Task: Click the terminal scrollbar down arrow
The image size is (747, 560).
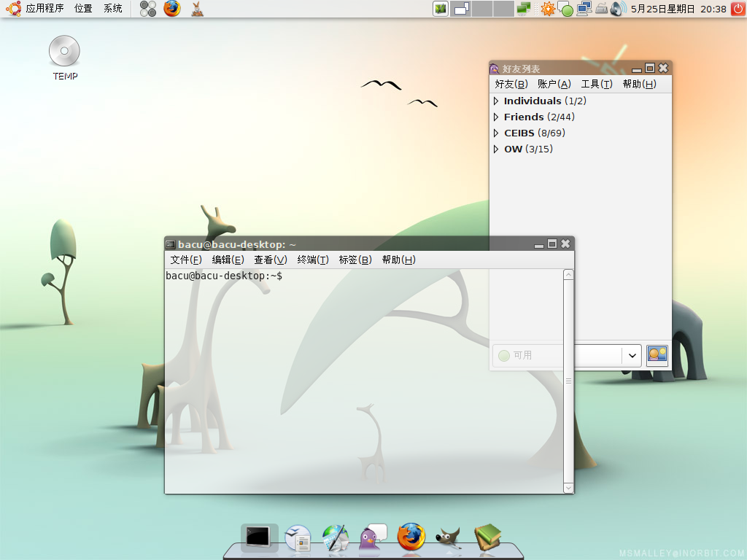Action: pos(568,488)
